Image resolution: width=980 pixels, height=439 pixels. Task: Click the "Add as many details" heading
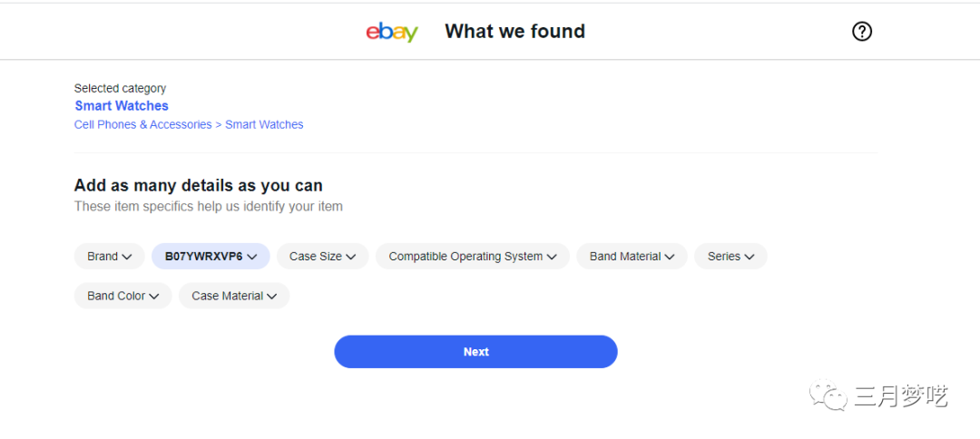(198, 186)
